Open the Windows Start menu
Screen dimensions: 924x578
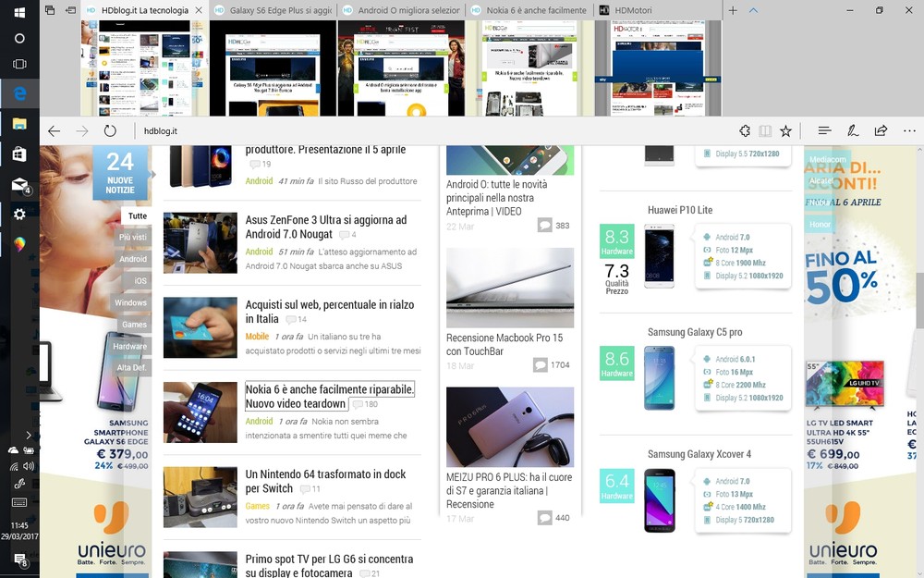(18, 12)
